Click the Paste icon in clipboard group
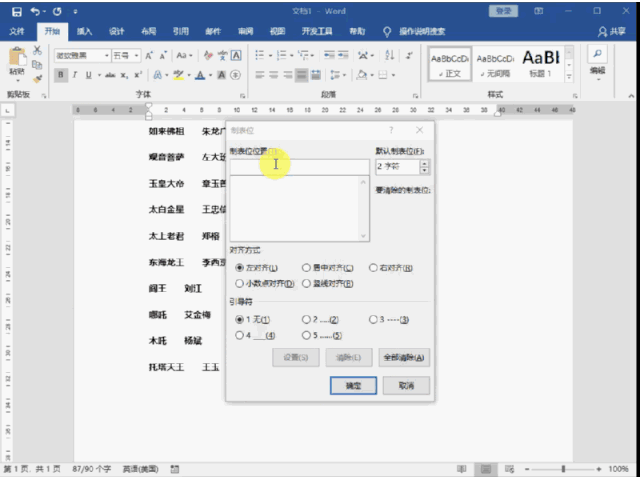The width and height of the screenshot is (640, 480). point(17,60)
